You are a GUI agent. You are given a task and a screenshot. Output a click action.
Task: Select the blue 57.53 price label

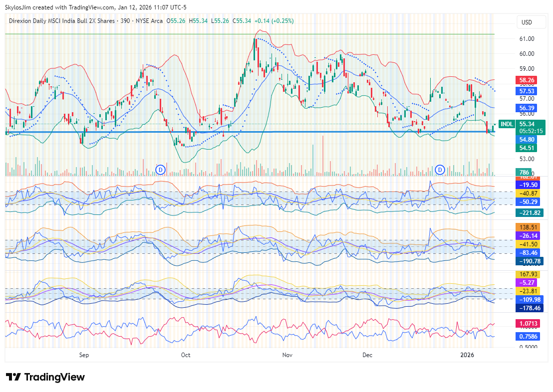(527, 91)
